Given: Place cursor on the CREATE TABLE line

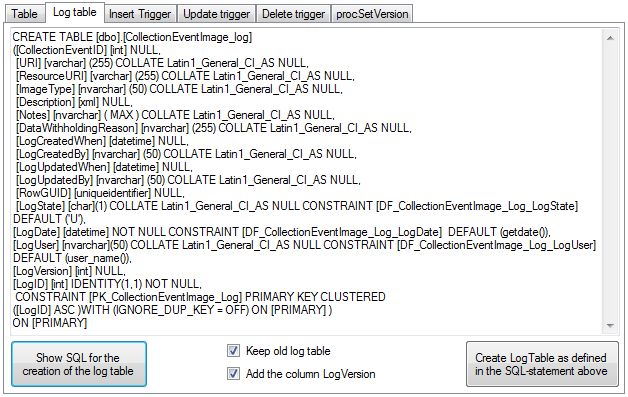Looking at the screenshot, I should pyautogui.click(x=132, y=37).
